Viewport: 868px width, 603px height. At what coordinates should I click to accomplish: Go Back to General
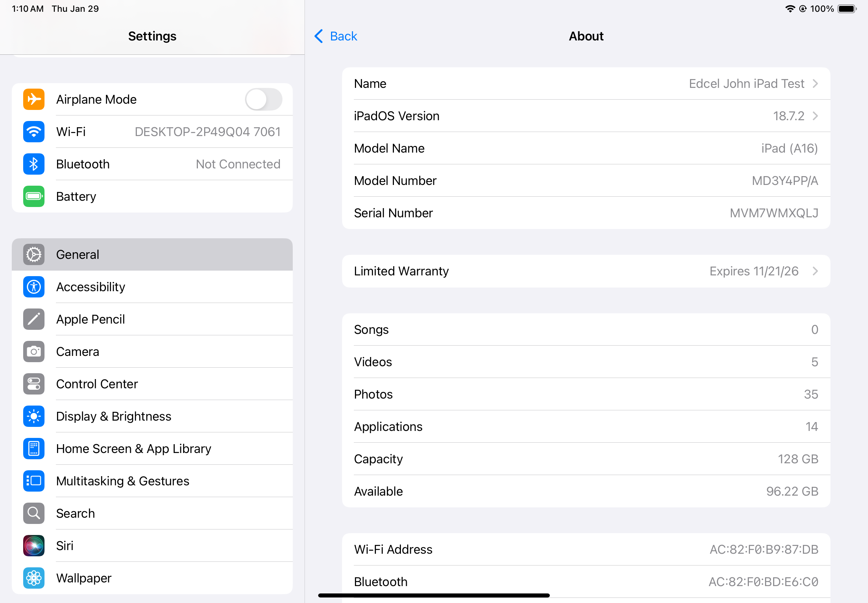click(335, 36)
